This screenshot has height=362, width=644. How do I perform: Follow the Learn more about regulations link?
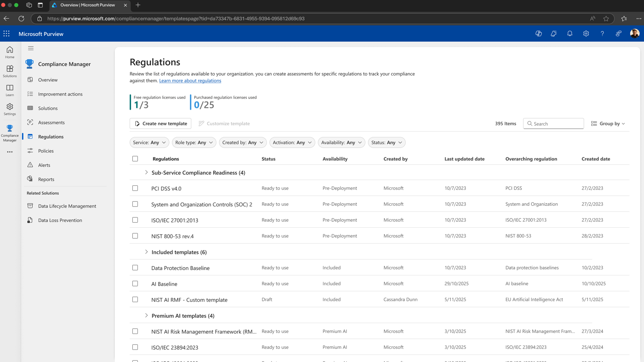pyautogui.click(x=190, y=81)
